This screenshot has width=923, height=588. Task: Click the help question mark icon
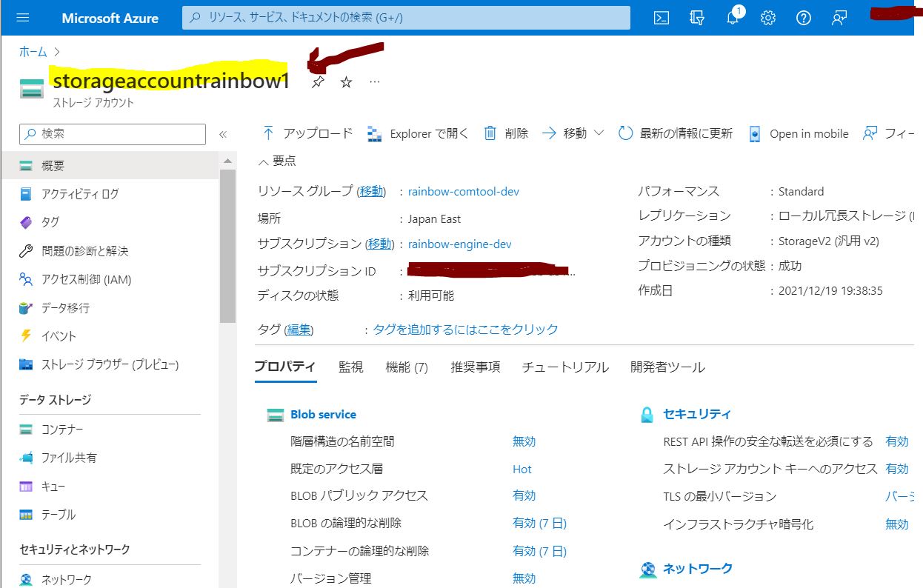[804, 19]
